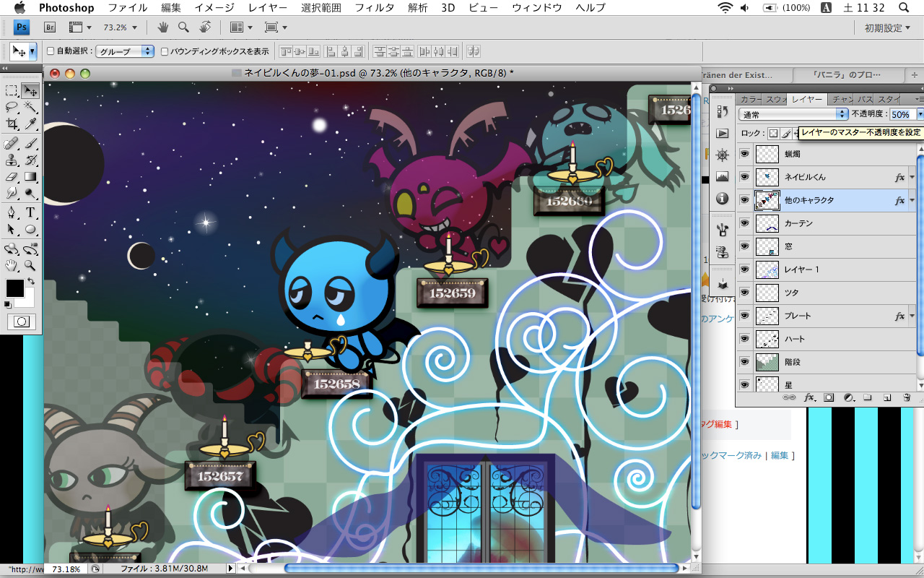The height and width of the screenshot is (578, 924).
Task: Launch Adobe Bridge from the application bar
Action: click(x=50, y=27)
